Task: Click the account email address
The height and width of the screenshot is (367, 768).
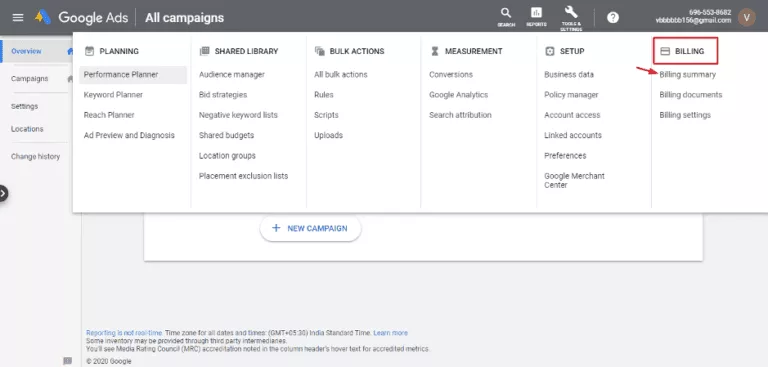Action: (693, 21)
